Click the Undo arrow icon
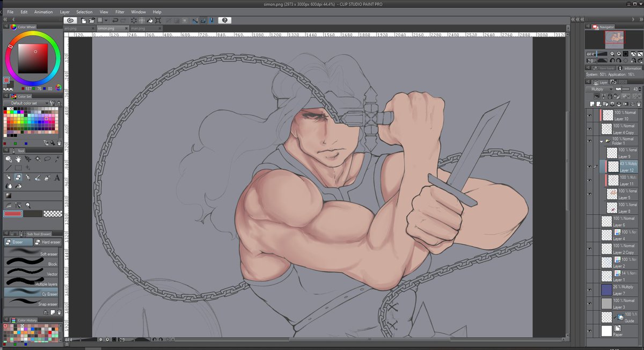644x350 pixels. (115, 20)
